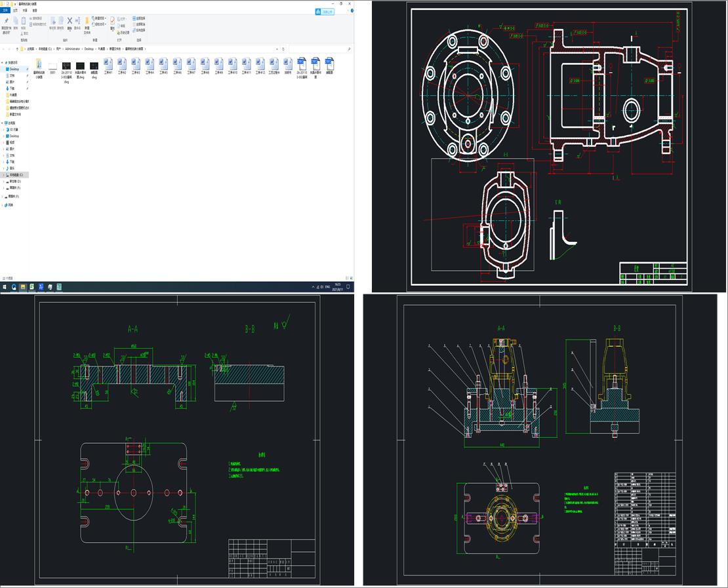This screenshot has height=588, width=728.
Task: Open the address bar history dropdown
Action: 277,49
